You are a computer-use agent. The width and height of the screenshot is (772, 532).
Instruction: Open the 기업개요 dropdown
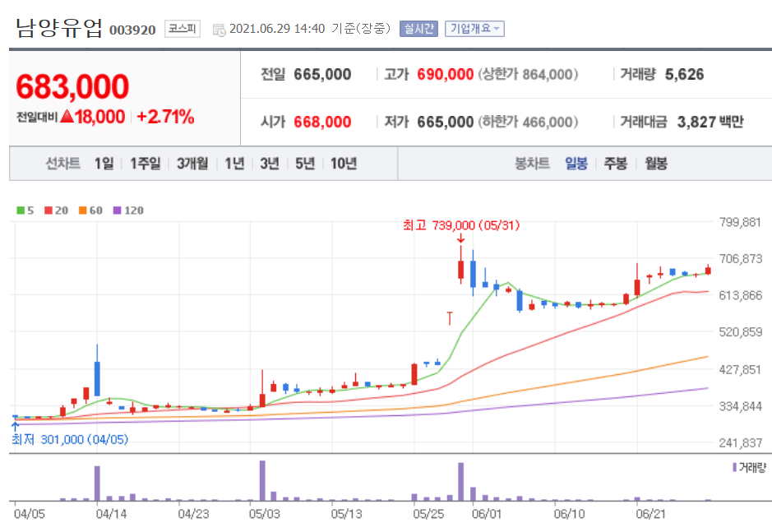click(x=474, y=29)
